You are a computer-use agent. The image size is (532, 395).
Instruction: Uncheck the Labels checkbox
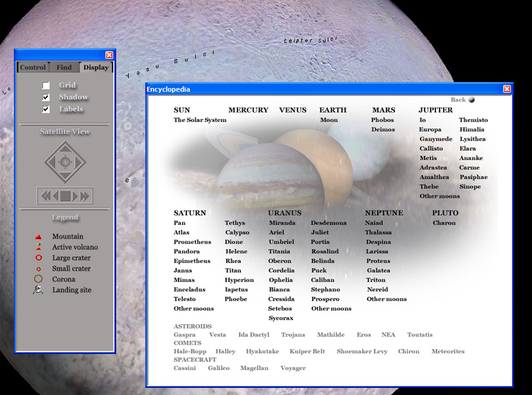tap(46, 109)
